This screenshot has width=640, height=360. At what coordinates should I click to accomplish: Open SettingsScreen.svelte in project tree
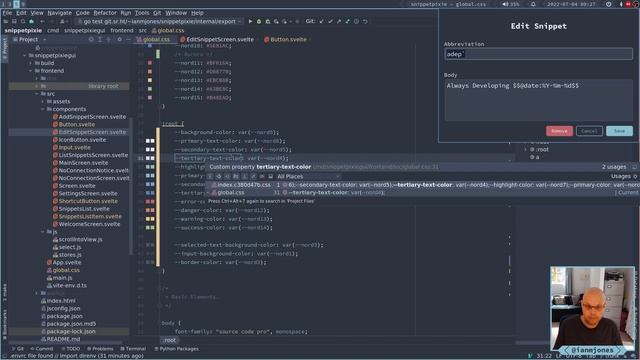point(85,194)
